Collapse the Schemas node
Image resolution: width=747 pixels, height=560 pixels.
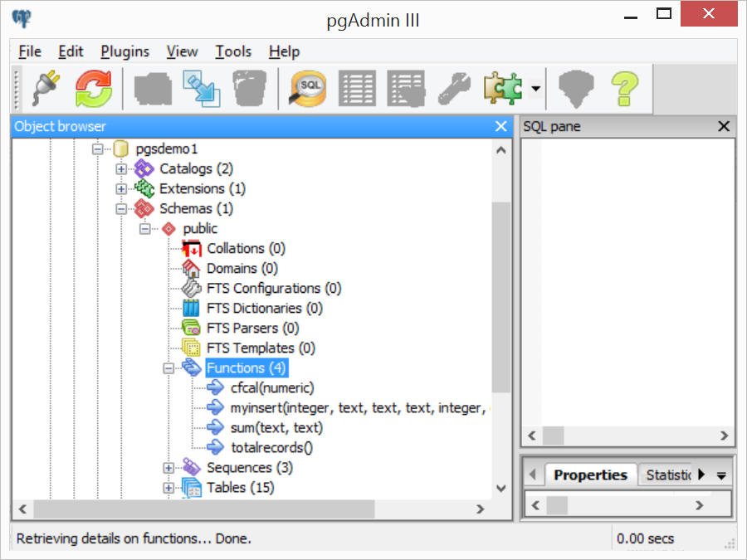pos(121,208)
